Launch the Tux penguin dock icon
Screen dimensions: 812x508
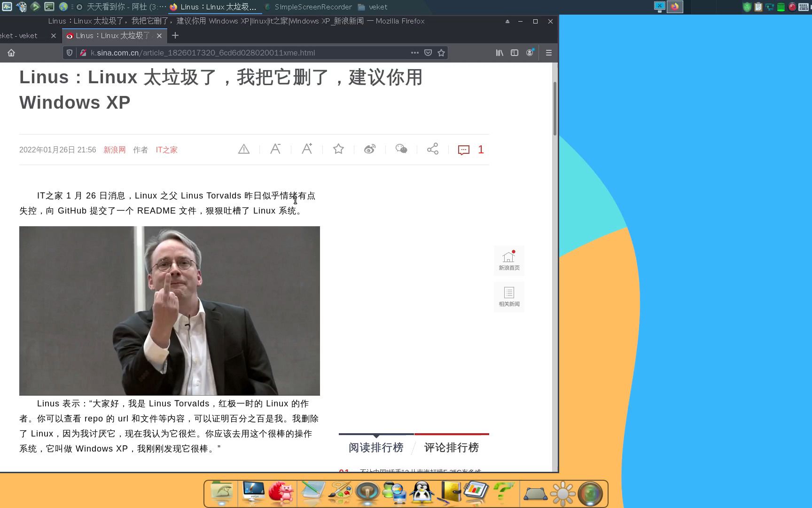[x=422, y=492]
